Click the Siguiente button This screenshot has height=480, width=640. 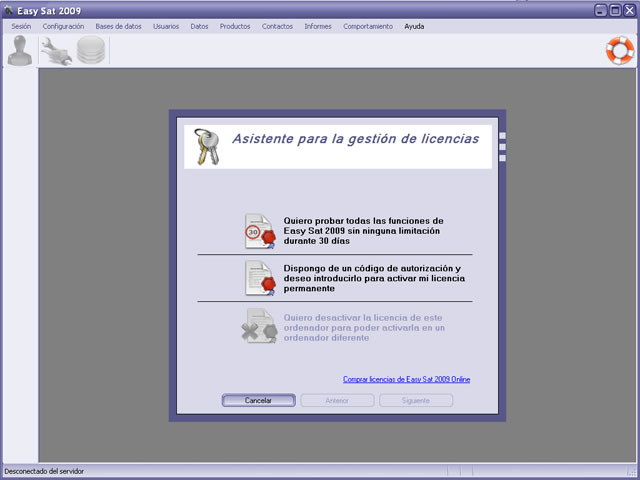click(x=416, y=400)
